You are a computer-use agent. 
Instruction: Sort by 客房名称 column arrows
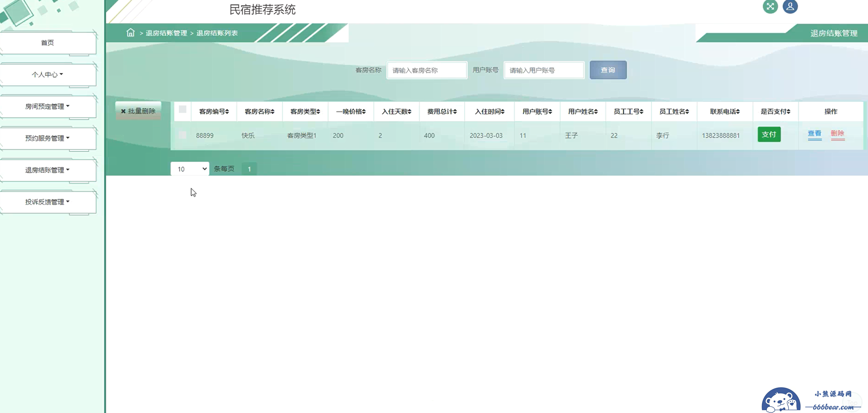coord(273,112)
